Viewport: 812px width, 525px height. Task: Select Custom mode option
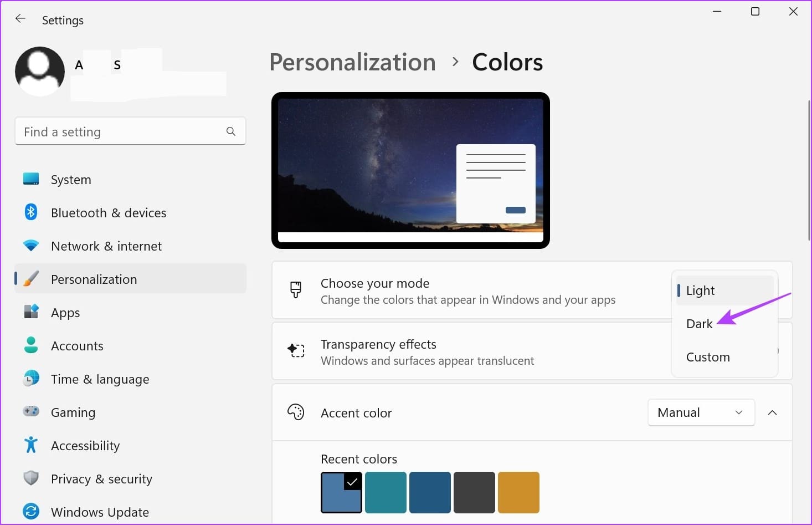(708, 357)
